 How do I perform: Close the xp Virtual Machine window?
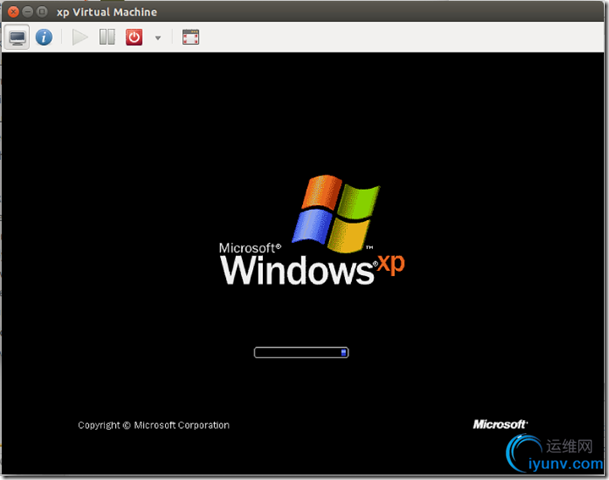(x=13, y=12)
